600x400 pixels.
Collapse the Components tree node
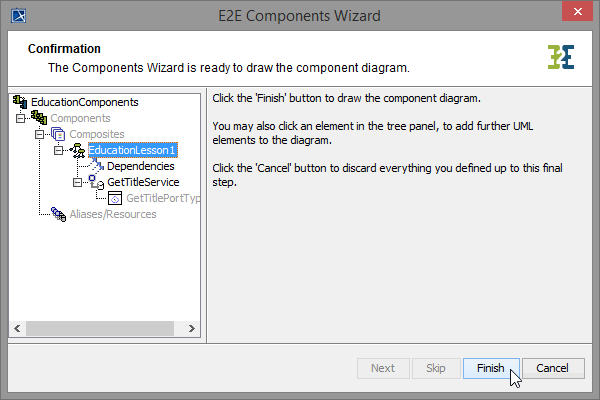[20, 118]
